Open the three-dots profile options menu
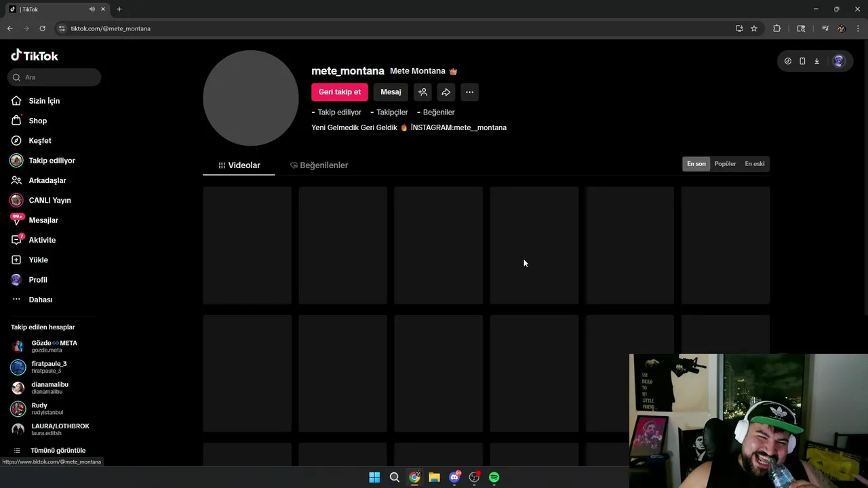Image resolution: width=868 pixels, height=488 pixels. 469,92
